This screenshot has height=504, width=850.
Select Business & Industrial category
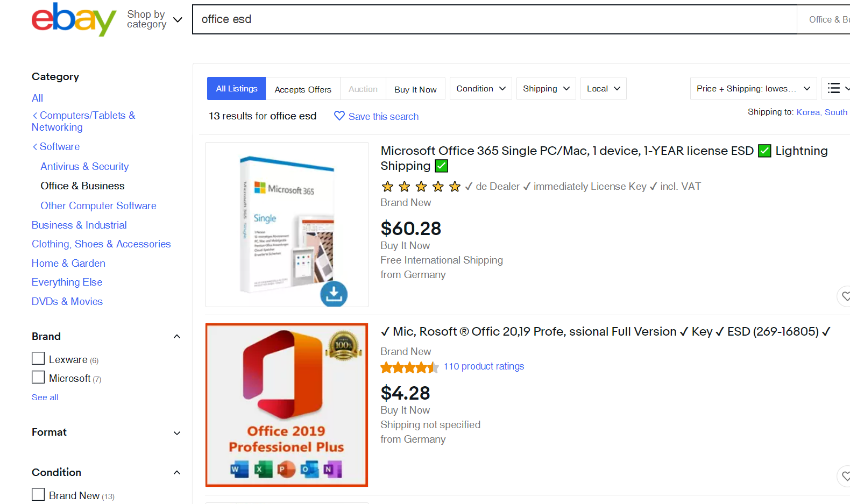point(79,225)
